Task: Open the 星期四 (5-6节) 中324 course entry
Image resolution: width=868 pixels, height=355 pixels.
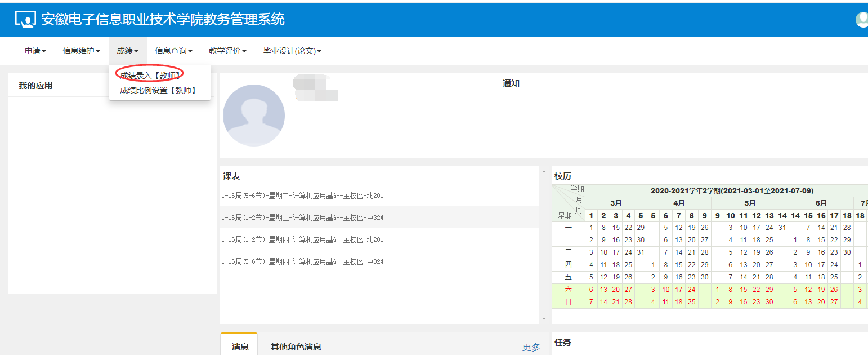Action: point(302,261)
